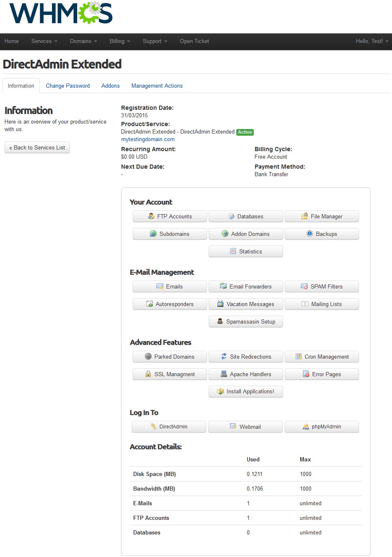Click the Databases icon
Viewport: 392px width, 557px height.
pyautogui.click(x=232, y=216)
